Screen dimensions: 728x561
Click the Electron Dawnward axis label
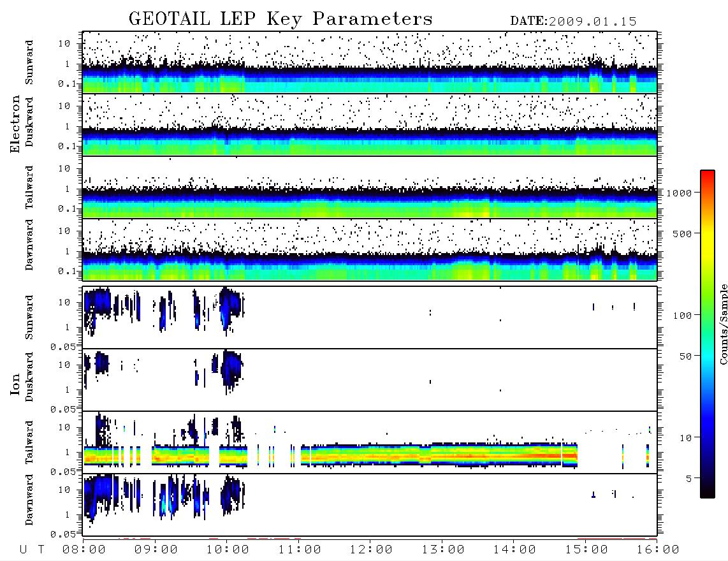(29, 245)
